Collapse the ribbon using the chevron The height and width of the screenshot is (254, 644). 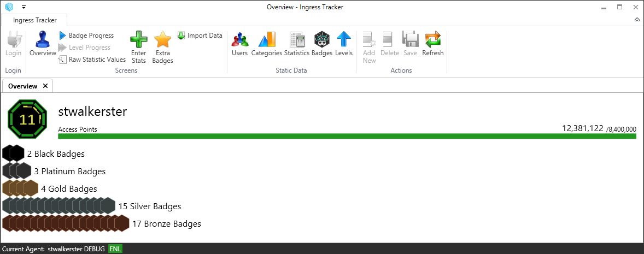(x=637, y=19)
